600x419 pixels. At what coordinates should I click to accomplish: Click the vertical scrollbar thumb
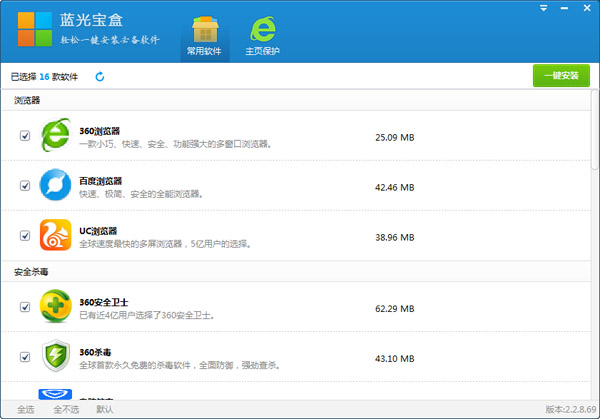(x=594, y=130)
